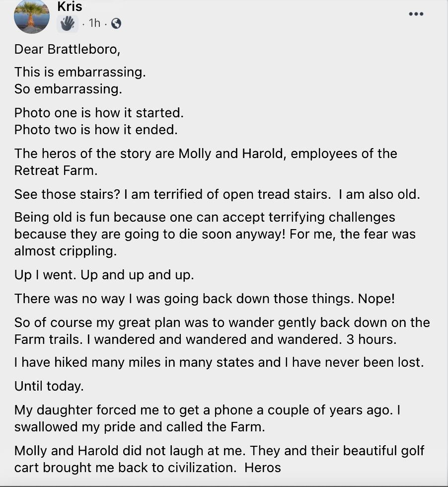Open the post's three-dot options menu
Image resolution: width=448 pixels, height=487 pixels.
click(x=416, y=14)
